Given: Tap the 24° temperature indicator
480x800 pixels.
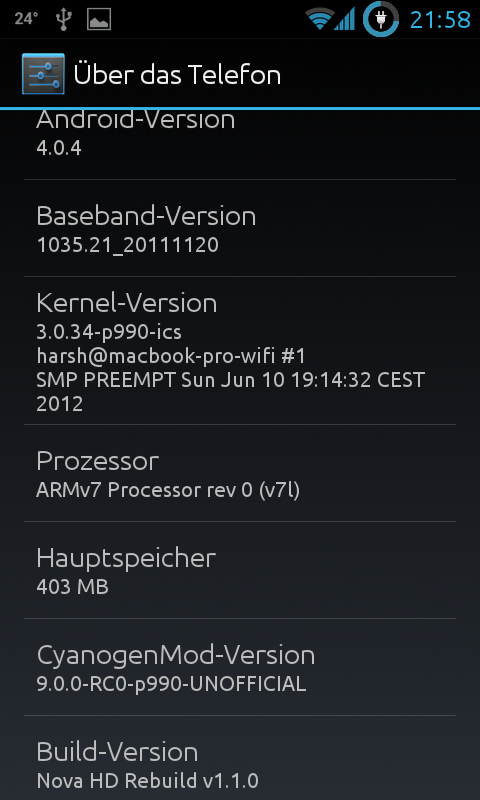Looking at the screenshot, I should (27, 19).
